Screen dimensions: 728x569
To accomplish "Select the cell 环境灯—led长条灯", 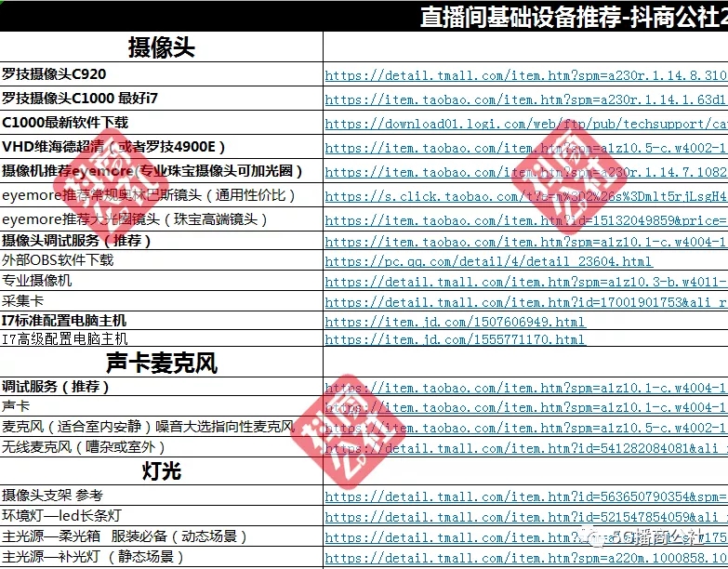I will (x=161, y=516).
